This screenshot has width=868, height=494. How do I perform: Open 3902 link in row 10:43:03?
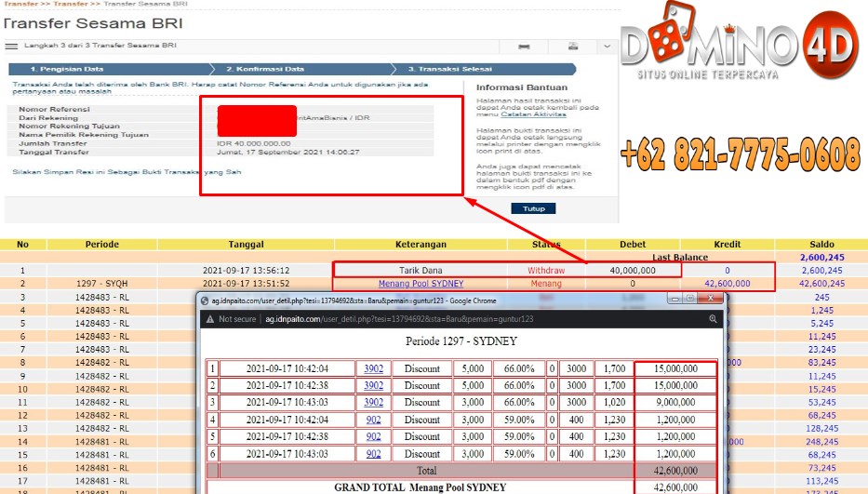tap(374, 403)
